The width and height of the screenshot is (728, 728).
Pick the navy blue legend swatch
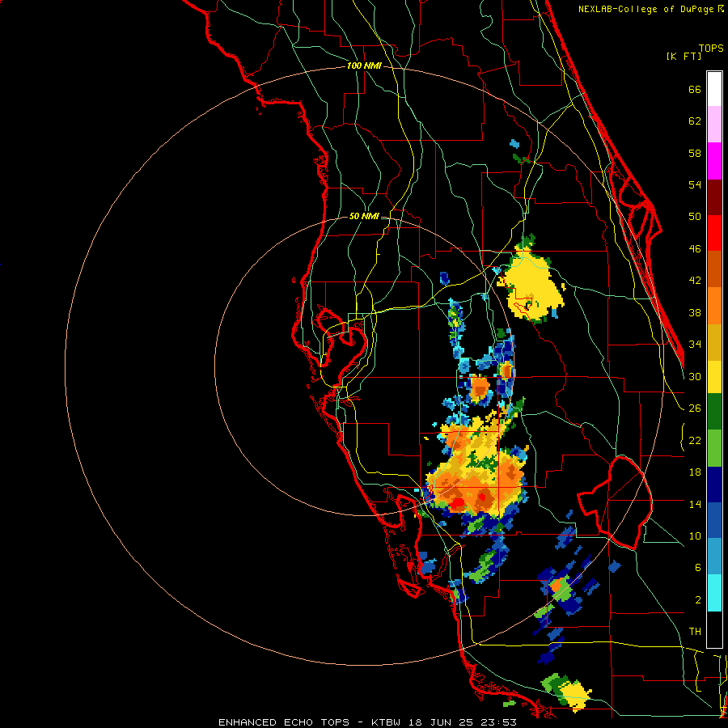[x=714, y=485]
